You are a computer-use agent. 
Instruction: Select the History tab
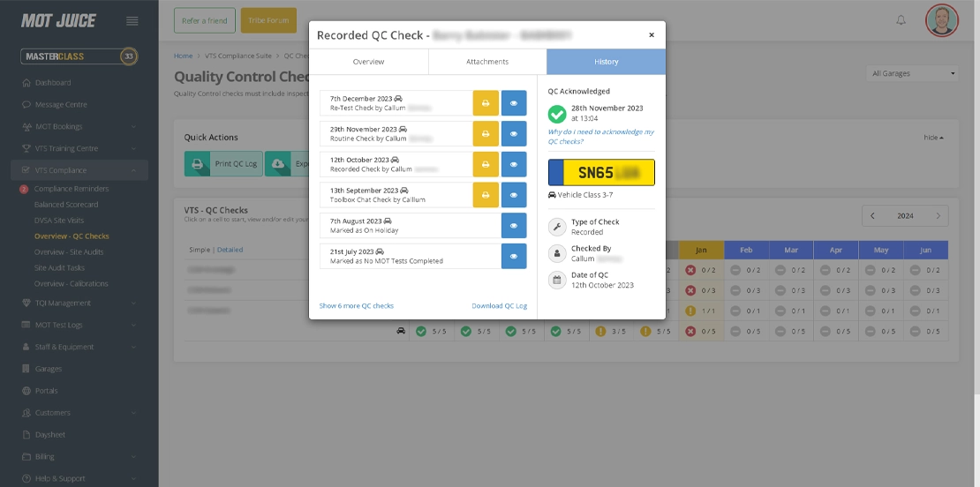(607, 62)
